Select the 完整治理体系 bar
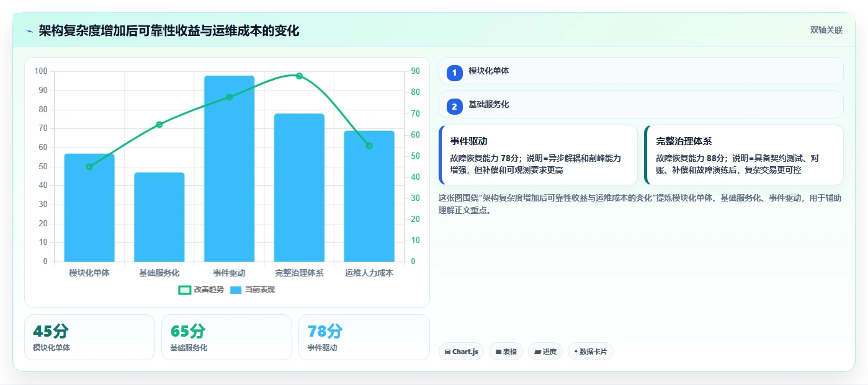This screenshot has width=868, height=385. [x=299, y=187]
